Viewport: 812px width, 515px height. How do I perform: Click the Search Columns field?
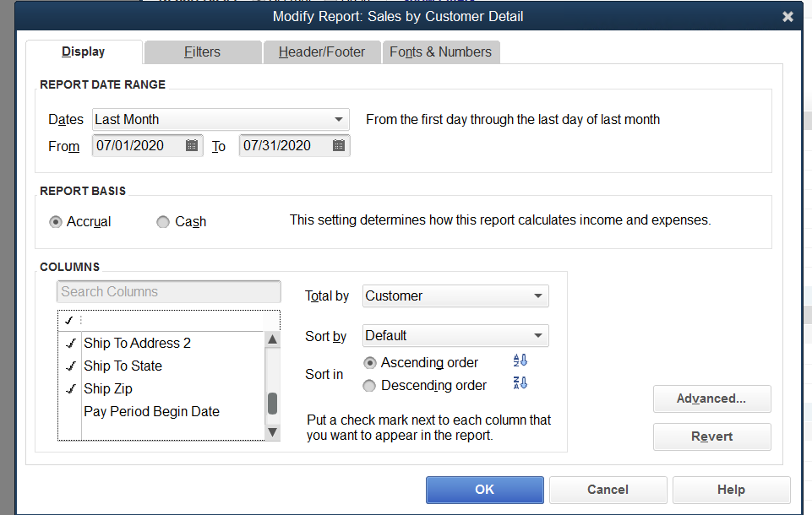[169, 292]
